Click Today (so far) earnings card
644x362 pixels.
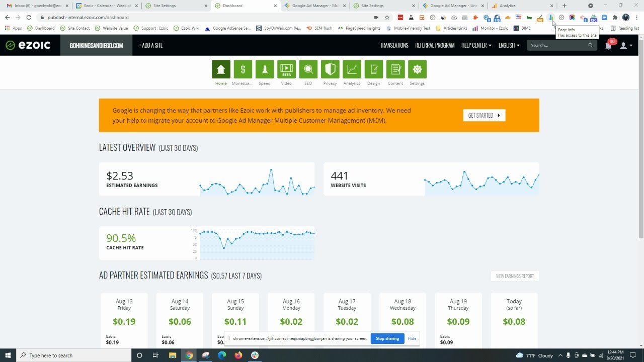click(x=514, y=320)
